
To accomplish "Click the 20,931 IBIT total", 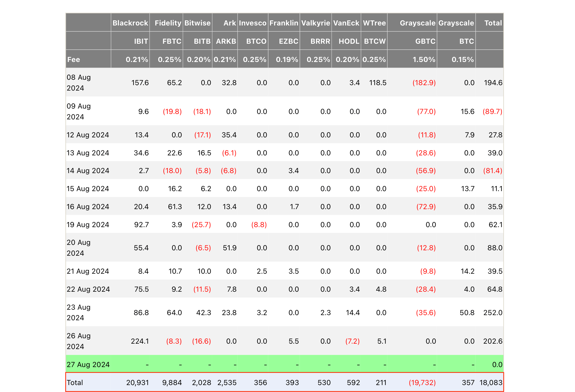I will [137, 382].
